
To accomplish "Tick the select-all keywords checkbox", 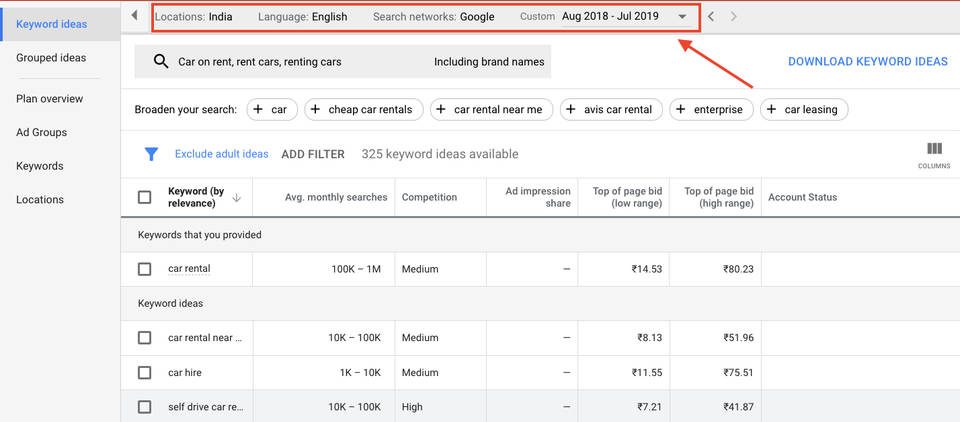I will coord(144,198).
